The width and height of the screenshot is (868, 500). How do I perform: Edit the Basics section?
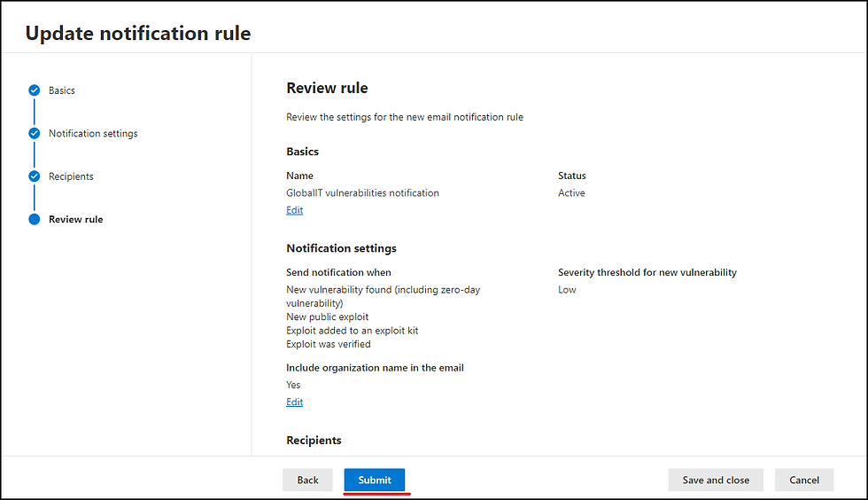(294, 210)
